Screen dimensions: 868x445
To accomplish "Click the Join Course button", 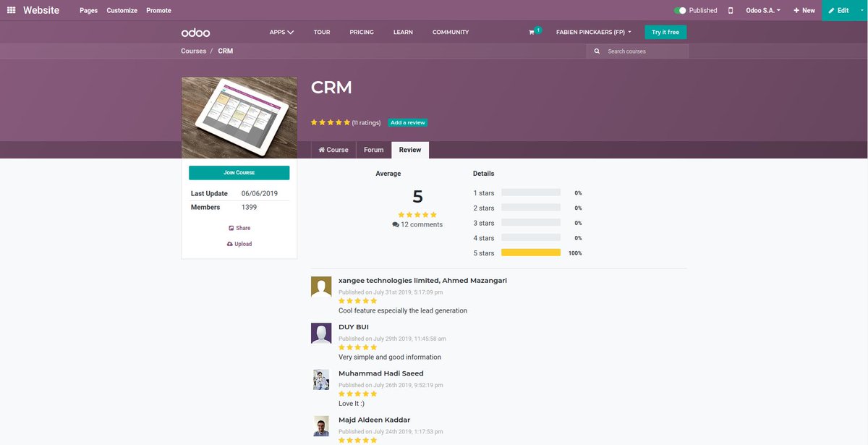I will [239, 172].
